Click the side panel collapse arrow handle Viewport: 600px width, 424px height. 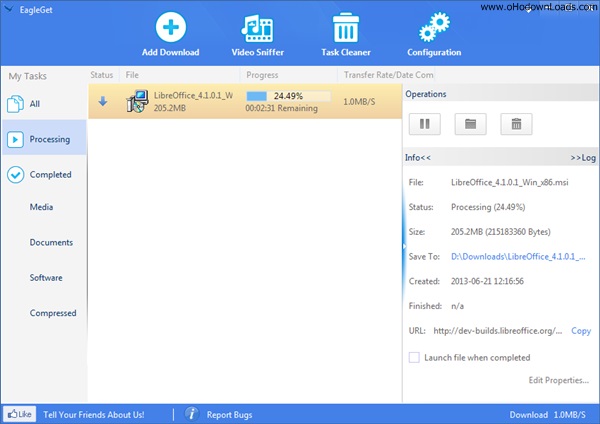click(404, 246)
